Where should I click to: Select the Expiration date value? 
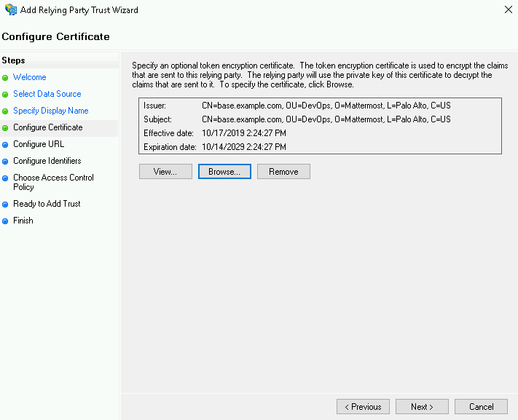coord(246,147)
